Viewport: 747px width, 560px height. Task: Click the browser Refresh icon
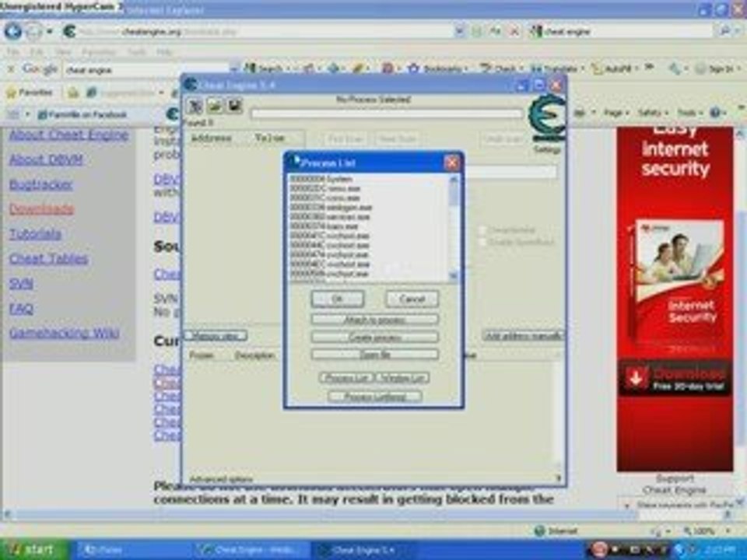(x=495, y=31)
